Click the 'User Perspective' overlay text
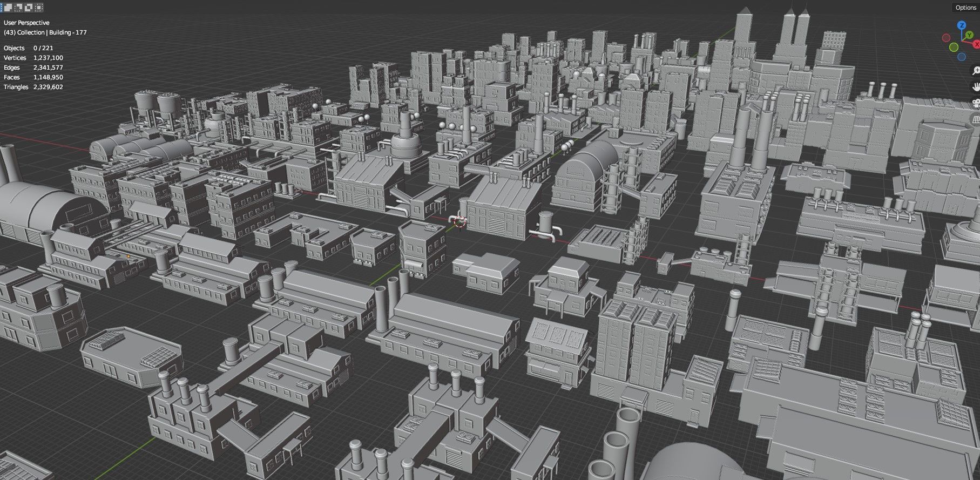 (26, 23)
